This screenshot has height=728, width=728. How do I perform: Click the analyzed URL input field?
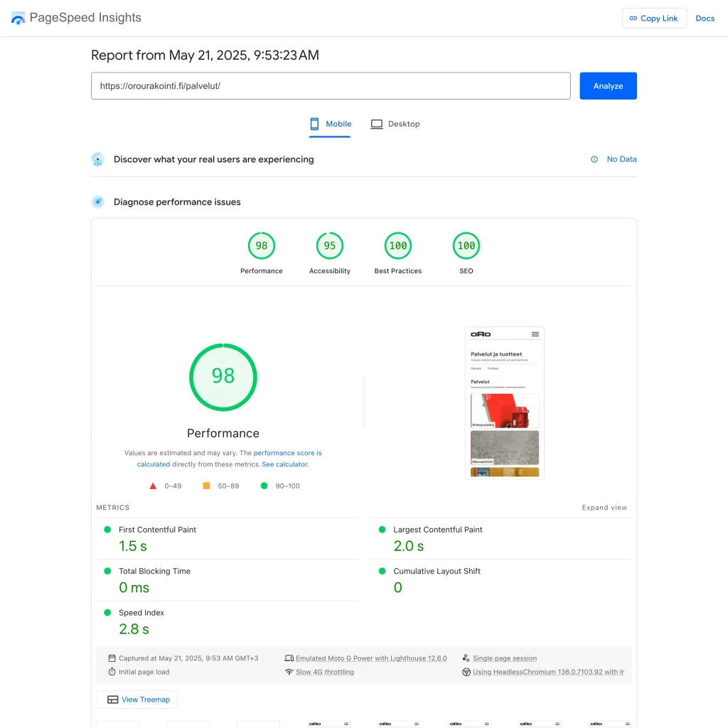(x=331, y=85)
